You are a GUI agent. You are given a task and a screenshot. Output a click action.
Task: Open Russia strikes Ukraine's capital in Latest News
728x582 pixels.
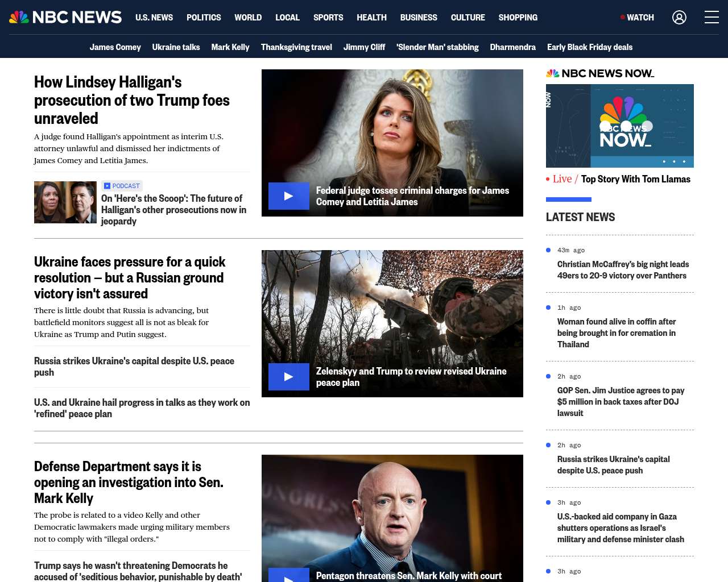[x=613, y=465]
